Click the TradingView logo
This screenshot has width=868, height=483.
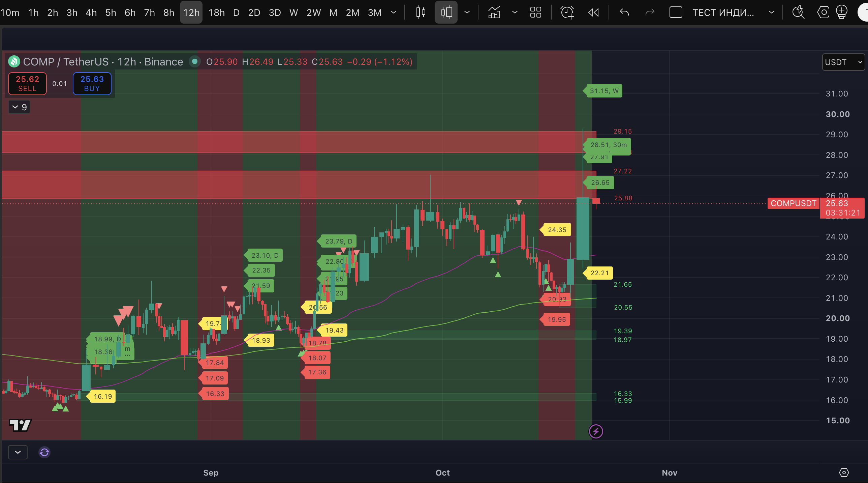tap(21, 425)
